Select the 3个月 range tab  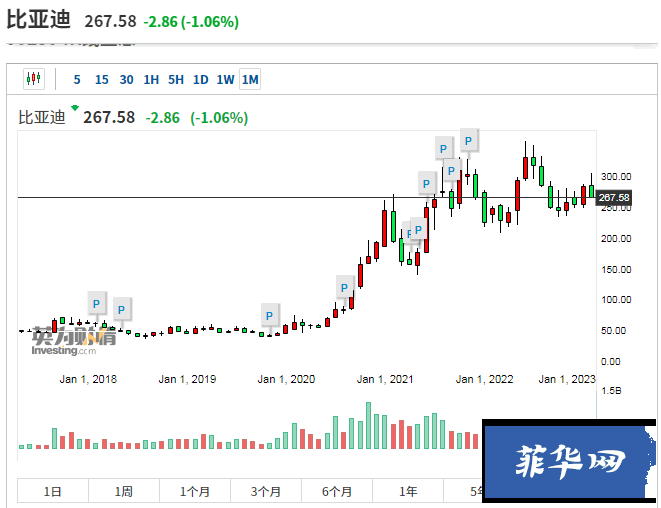point(266,491)
